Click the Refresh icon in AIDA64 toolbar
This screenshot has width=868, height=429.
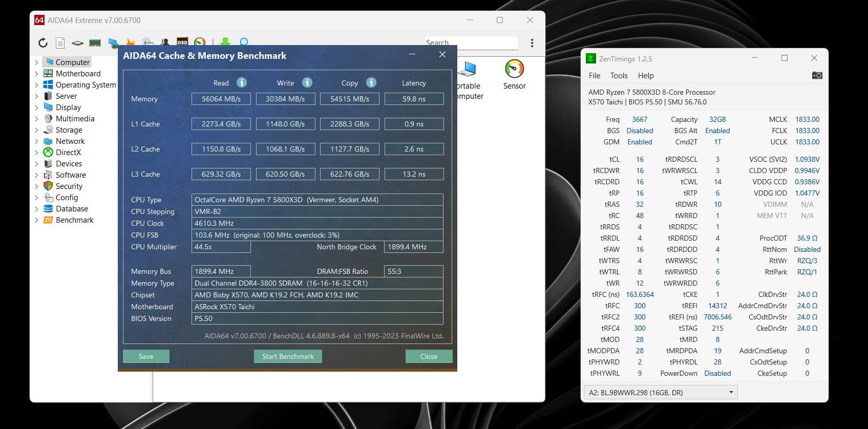click(x=43, y=42)
